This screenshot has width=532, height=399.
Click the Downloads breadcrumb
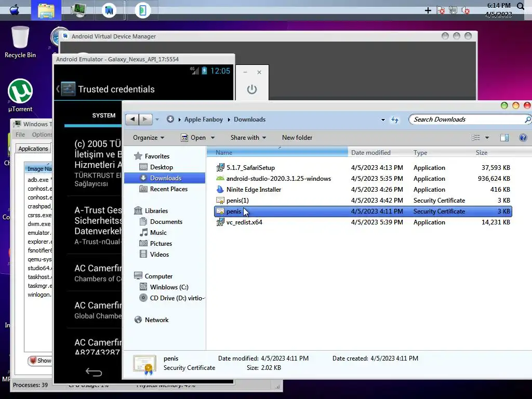tap(250, 119)
